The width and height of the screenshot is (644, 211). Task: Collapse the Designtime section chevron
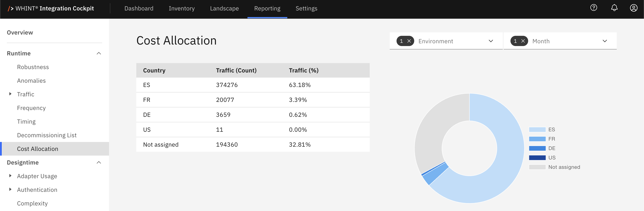pyautogui.click(x=99, y=162)
